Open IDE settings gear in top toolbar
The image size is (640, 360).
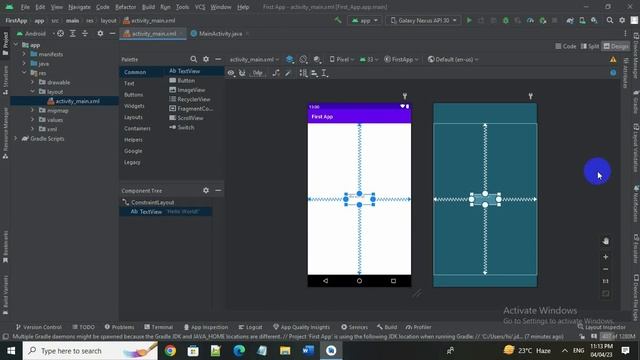pyautogui.click(x=622, y=20)
